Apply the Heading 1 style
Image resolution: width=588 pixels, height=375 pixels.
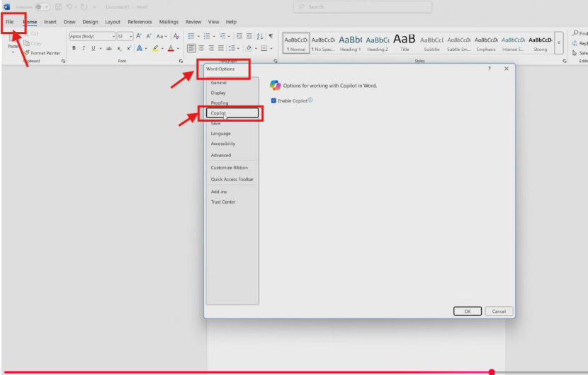click(x=350, y=42)
